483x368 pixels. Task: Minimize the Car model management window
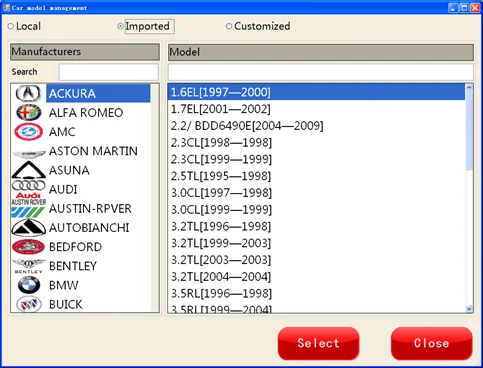coord(453,8)
